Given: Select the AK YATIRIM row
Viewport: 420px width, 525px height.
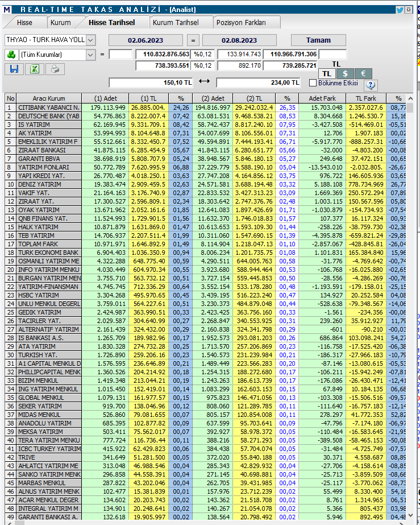Looking at the screenshot, I should (206, 133).
